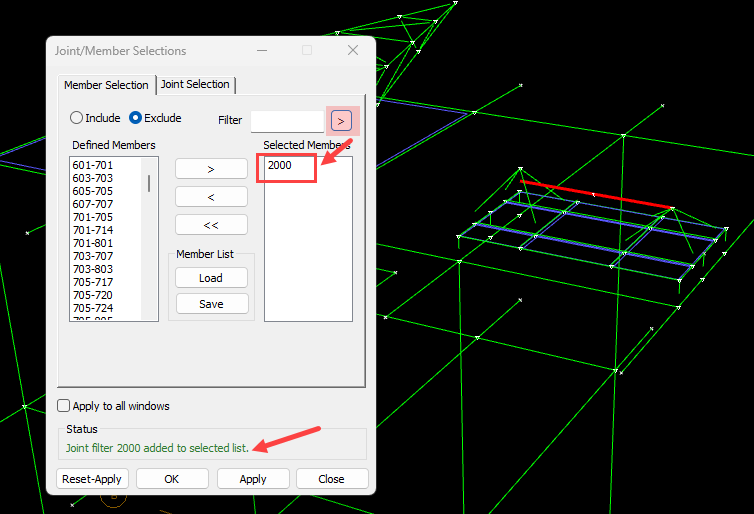Remove member with the < button
The width and height of the screenshot is (754, 514).
(x=211, y=197)
